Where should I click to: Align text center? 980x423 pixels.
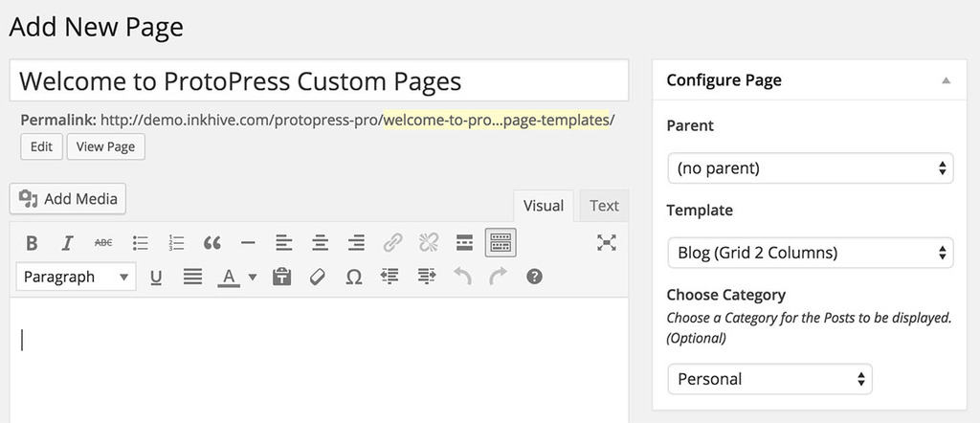[320, 242]
